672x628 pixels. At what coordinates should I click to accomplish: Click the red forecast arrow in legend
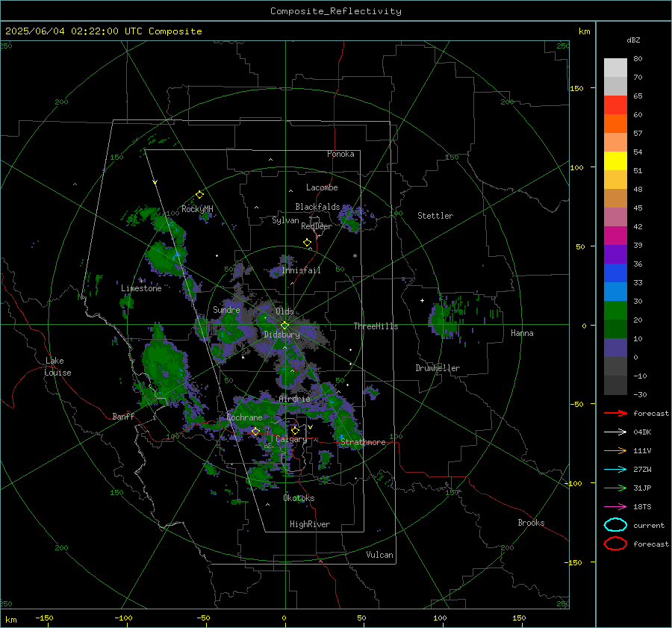click(615, 413)
